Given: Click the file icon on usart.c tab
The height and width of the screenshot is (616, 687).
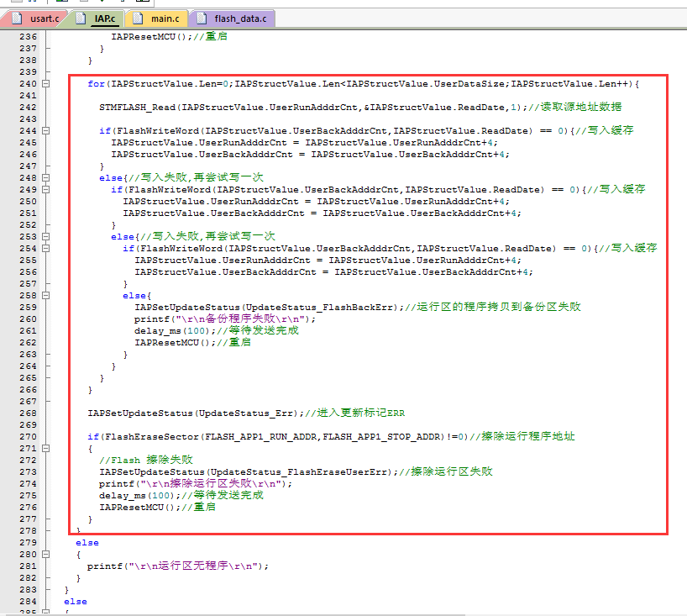Looking at the screenshot, I should [17, 18].
